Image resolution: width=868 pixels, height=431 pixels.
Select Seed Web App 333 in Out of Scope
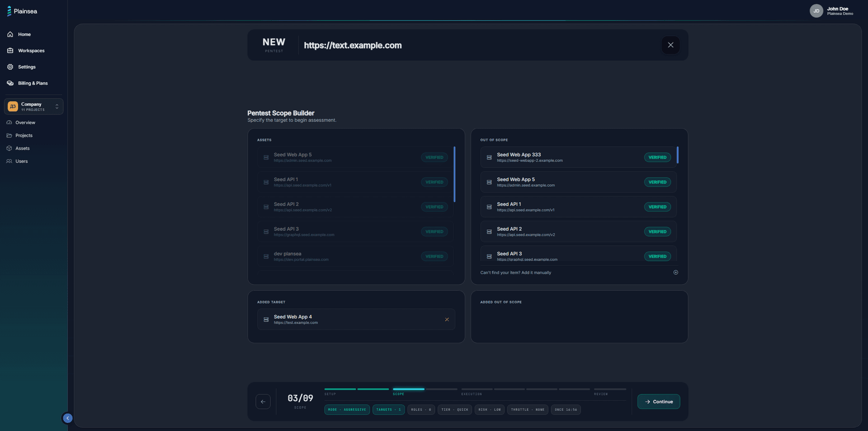(579, 157)
